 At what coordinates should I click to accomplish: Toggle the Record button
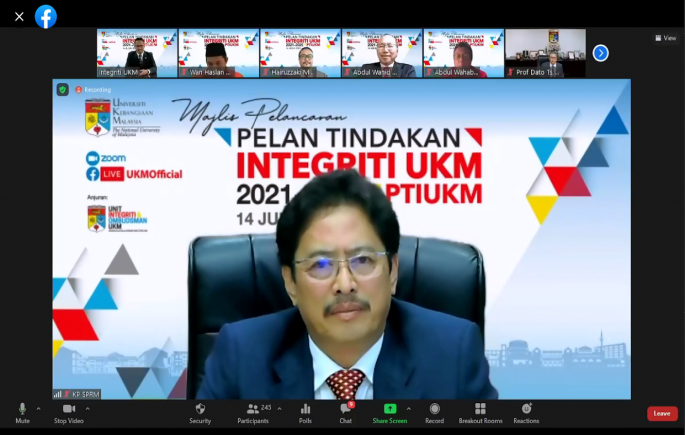tap(434, 409)
